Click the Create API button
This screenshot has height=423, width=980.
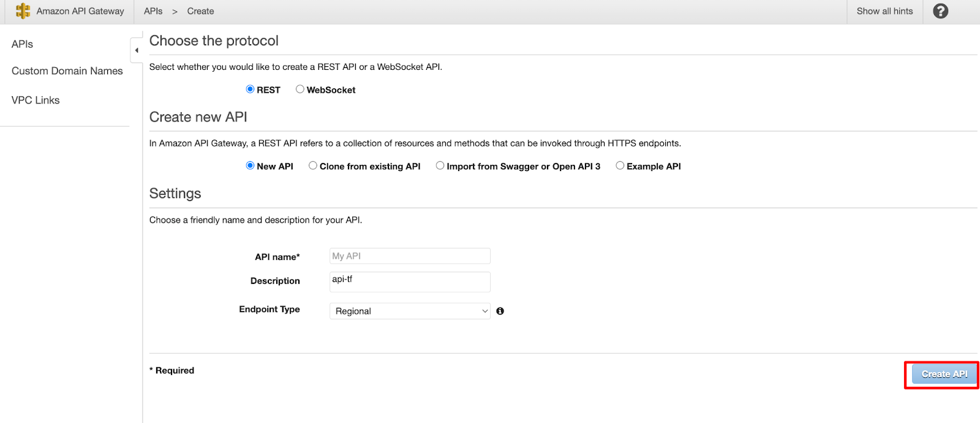pyautogui.click(x=944, y=374)
